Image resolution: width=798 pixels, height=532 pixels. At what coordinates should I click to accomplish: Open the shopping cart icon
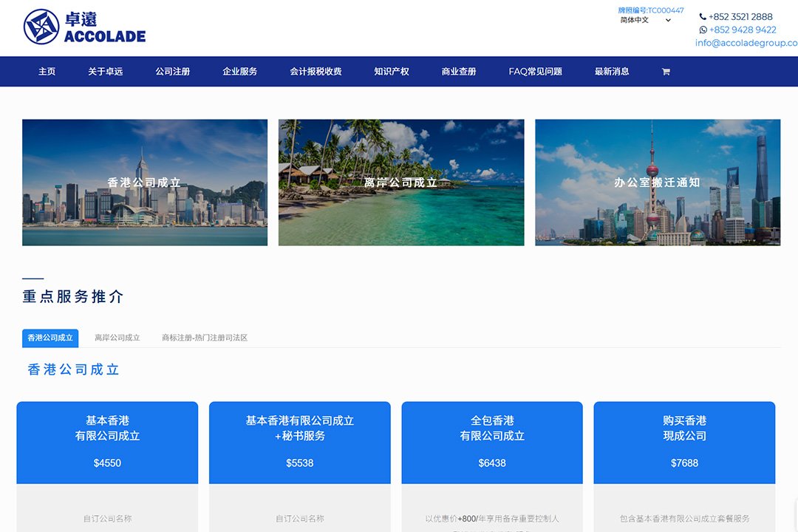666,72
